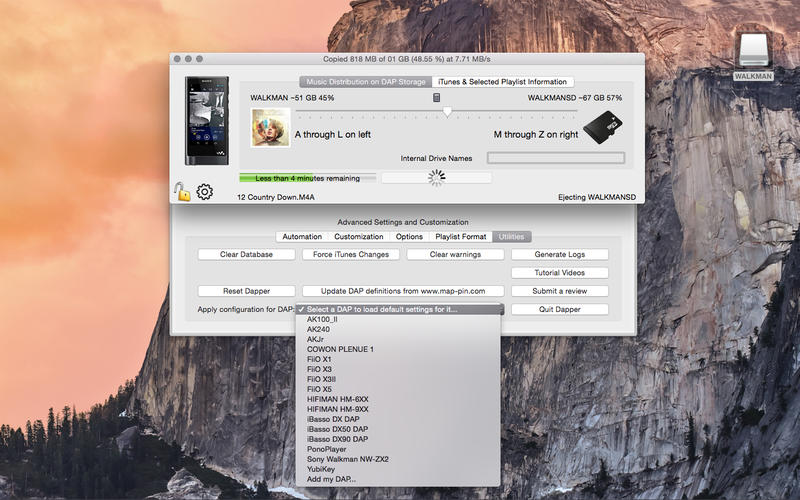Choose AK100_II from the DAP list
The image size is (800, 500).
pyautogui.click(x=398, y=319)
